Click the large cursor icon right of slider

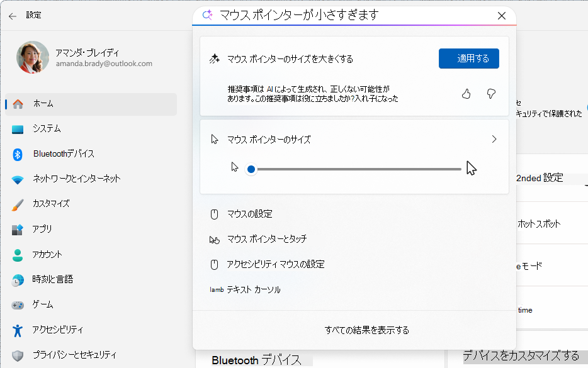click(472, 168)
